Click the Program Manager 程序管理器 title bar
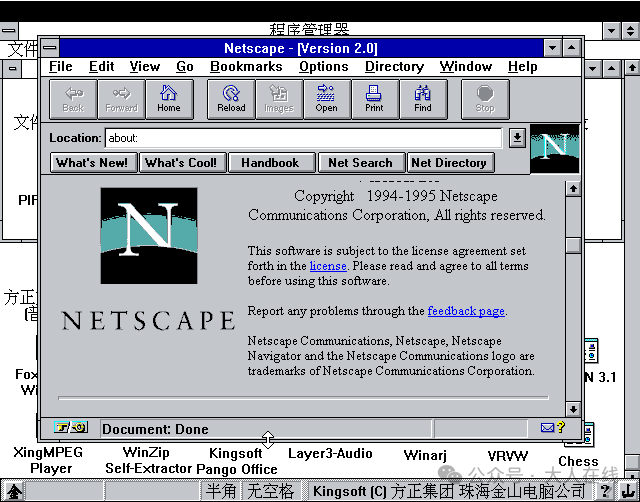This screenshot has height=502, width=640. coord(309,29)
